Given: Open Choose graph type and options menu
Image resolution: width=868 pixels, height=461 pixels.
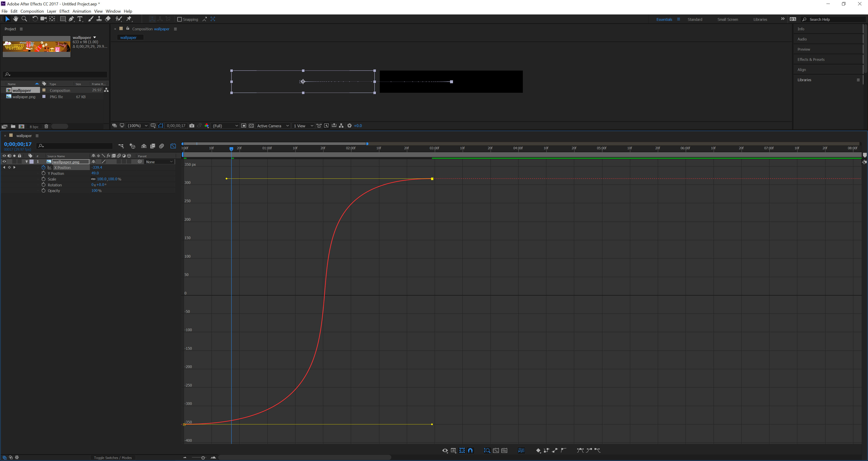Looking at the screenshot, I should pyautogui.click(x=453, y=451).
